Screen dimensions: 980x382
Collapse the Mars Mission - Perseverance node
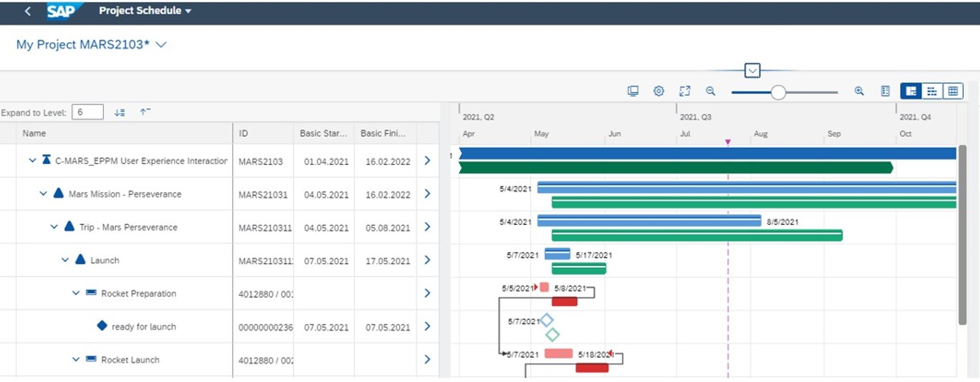click(x=43, y=194)
